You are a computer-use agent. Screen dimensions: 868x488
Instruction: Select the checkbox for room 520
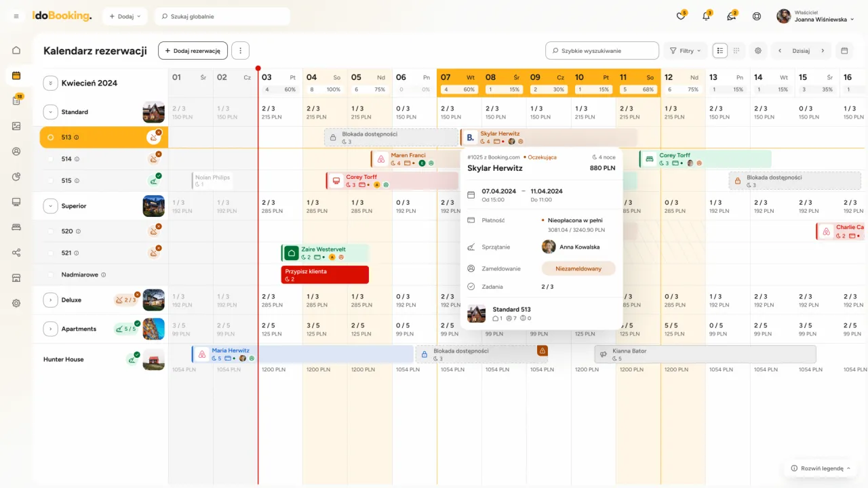point(50,231)
